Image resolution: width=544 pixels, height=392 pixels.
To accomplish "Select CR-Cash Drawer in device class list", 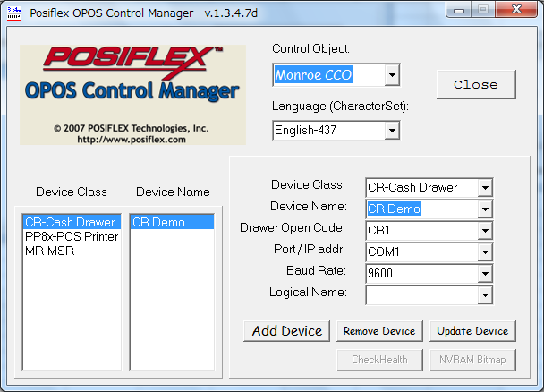I will (72, 222).
